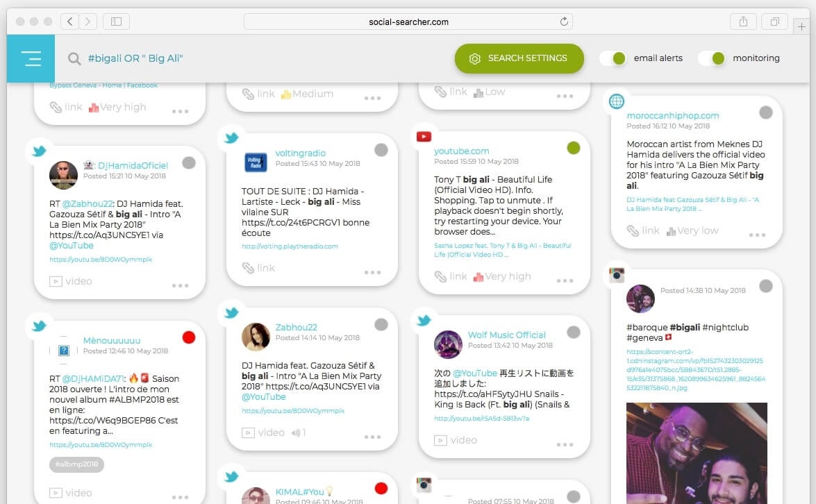Reload the page in address bar
816x504 pixels.
[x=564, y=22]
